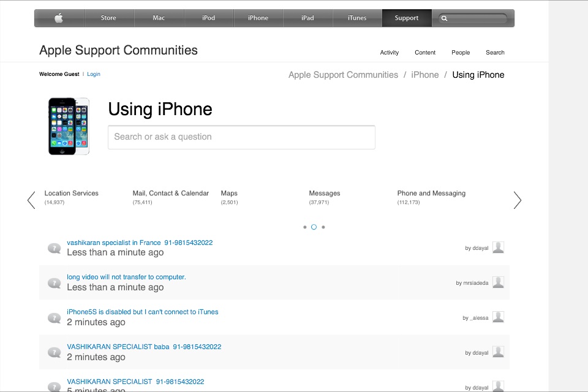Click the Apple logo in the navigation bar

[59, 18]
